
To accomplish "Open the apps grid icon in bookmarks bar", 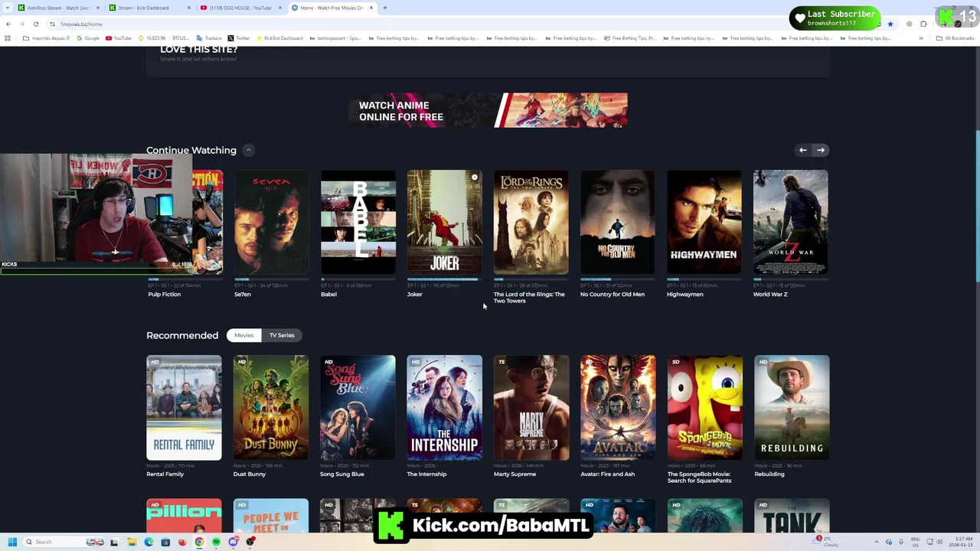I will tap(8, 38).
